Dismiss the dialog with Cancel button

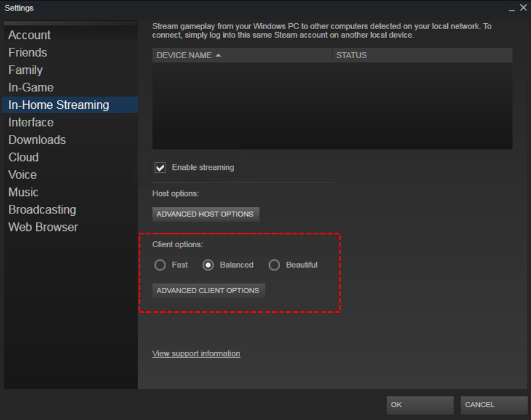click(x=494, y=405)
